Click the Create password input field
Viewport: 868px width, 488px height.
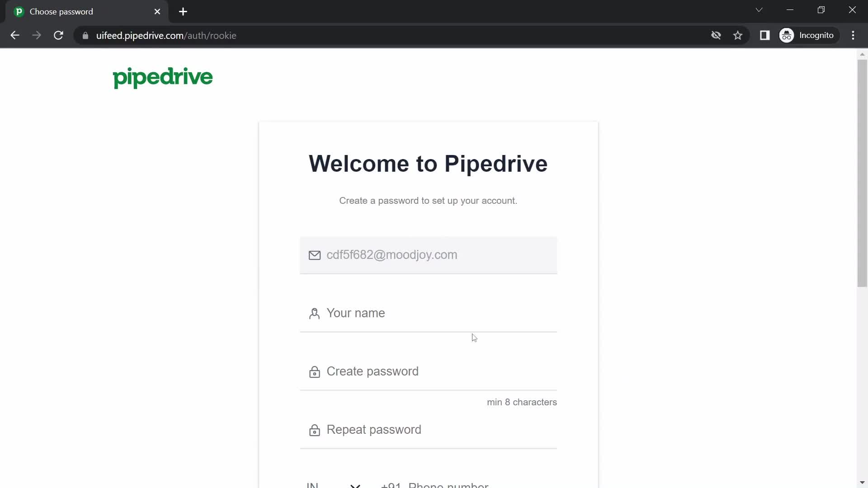coord(429,371)
